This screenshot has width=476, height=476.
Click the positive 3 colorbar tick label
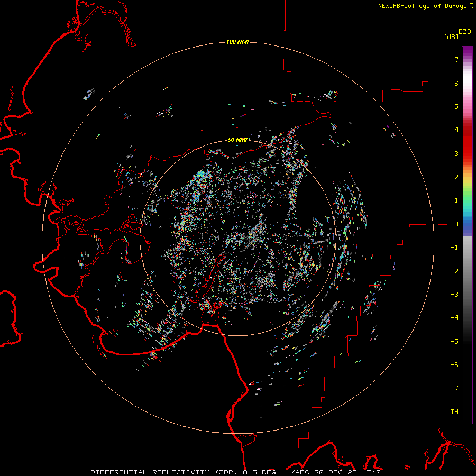pos(456,153)
